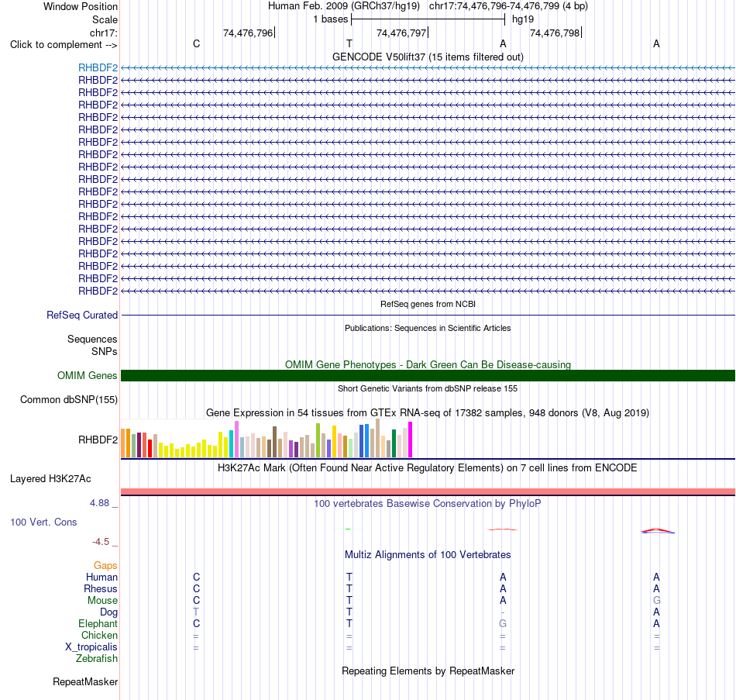Image resolution: width=736 pixels, height=700 pixels.
Task: Click 'Repeating Elements by RepeatMasker' title
Action: [x=428, y=671]
